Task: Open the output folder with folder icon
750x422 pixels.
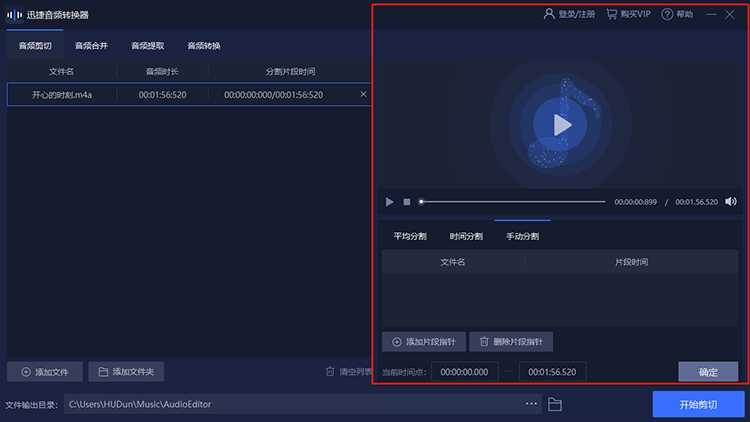Action: (x=555, y=404)
